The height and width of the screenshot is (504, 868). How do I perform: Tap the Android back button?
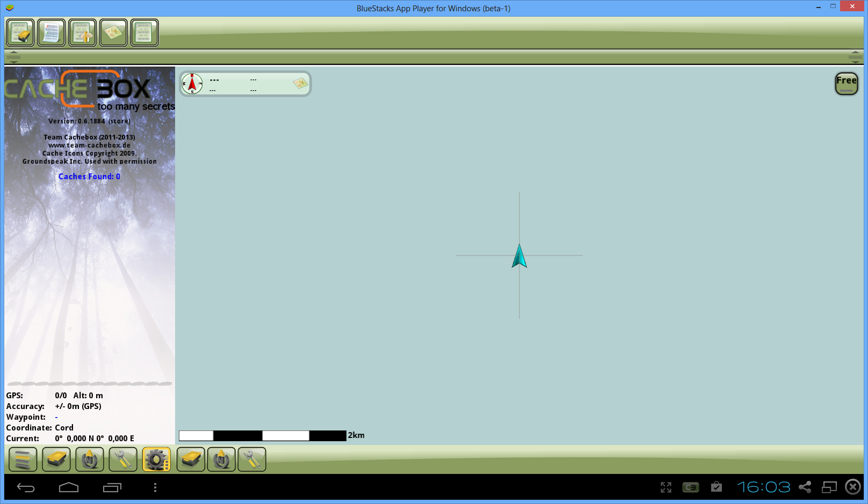(26, 487)
